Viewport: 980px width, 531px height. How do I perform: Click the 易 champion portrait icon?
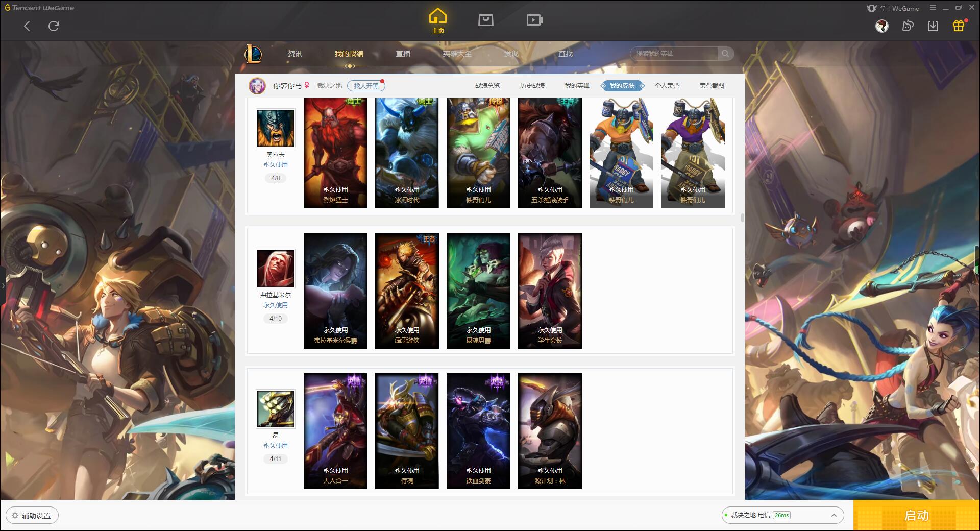point(276,409)
